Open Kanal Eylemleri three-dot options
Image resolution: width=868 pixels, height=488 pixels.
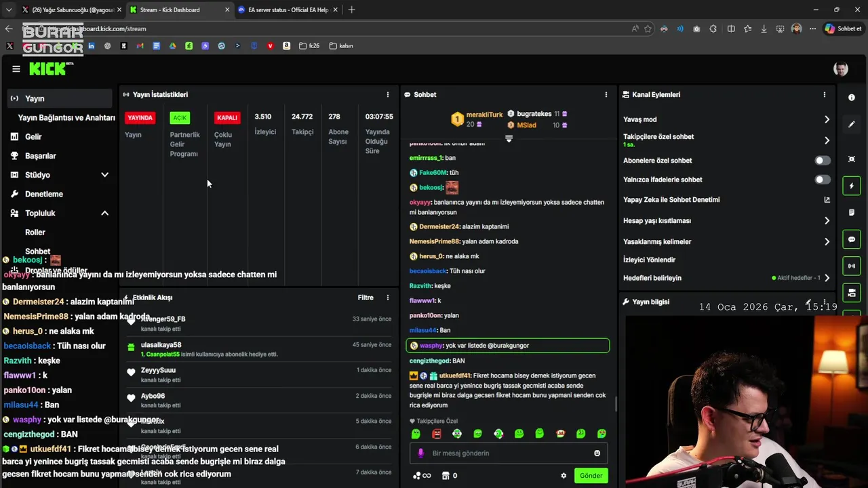825,95
